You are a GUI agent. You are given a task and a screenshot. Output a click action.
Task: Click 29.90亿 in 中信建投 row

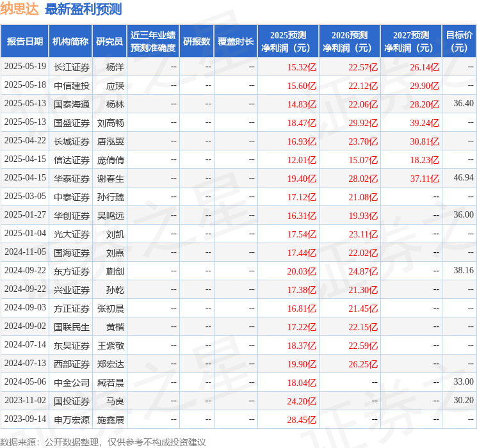(x=424, y=86)
